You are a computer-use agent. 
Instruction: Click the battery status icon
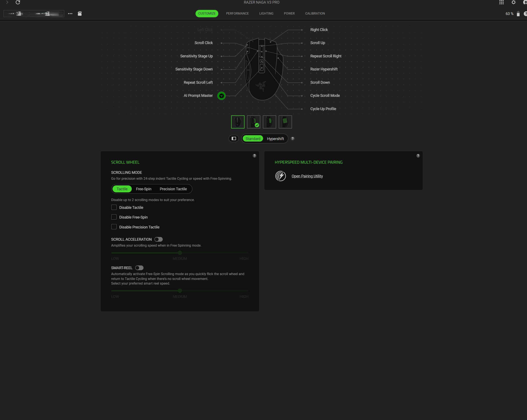[518, 14]
